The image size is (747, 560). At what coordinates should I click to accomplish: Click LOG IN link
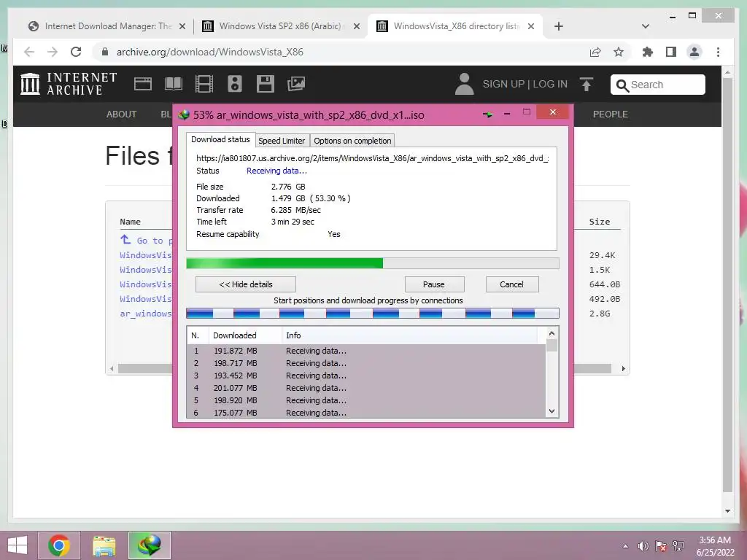coord(550,85)
